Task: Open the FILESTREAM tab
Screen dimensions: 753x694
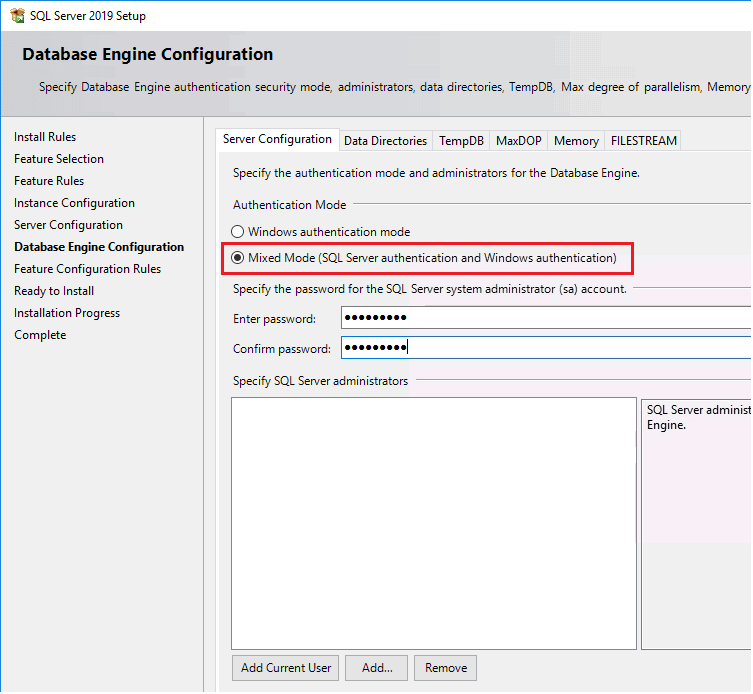Action: pos(643,141)
